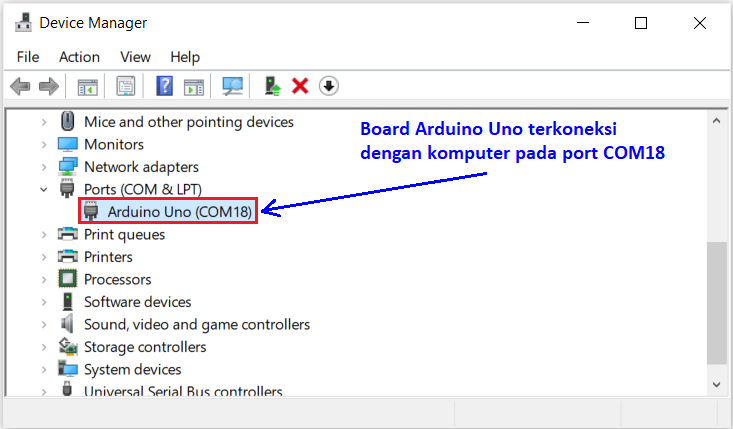Click the mouse icon for pointing devices
Screen dimensions: 733x429
(x=68, y=122)
